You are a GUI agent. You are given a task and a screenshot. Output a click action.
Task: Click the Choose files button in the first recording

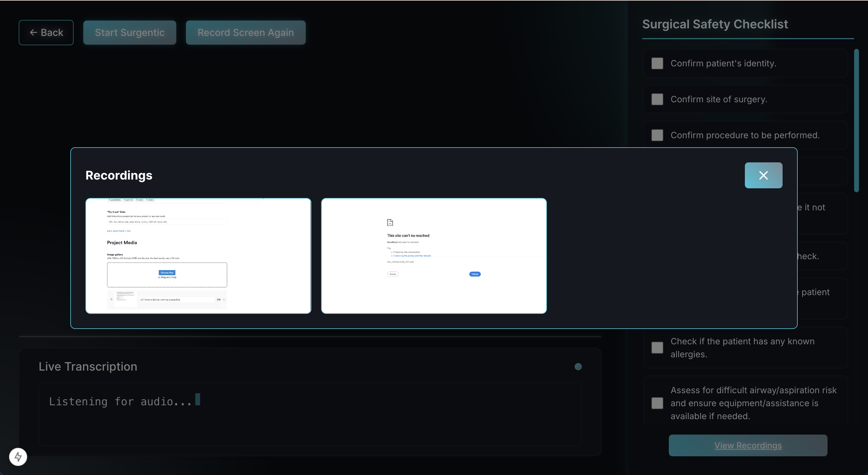(x=167, y=273)
